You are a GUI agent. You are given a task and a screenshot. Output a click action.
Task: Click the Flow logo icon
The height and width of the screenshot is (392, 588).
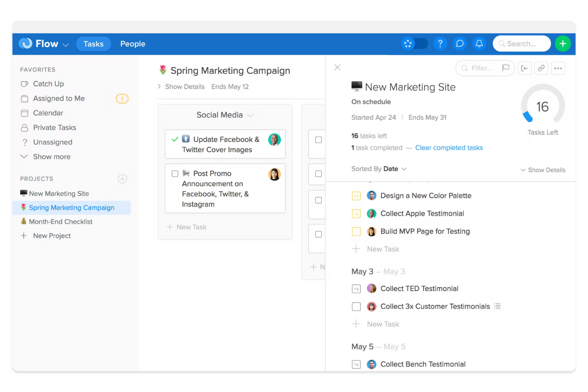click(26, 43)
